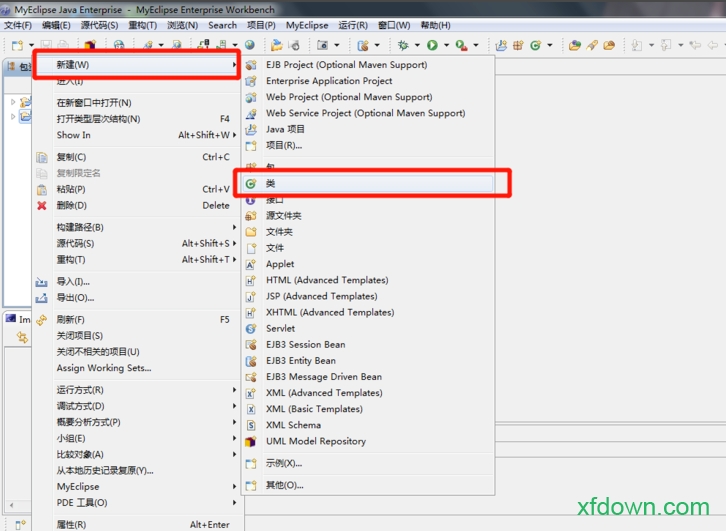This screenshot has width=726, height=531.
Task: Click the Open Type folder toolbar icon
Action: click(x=575, y=45)
